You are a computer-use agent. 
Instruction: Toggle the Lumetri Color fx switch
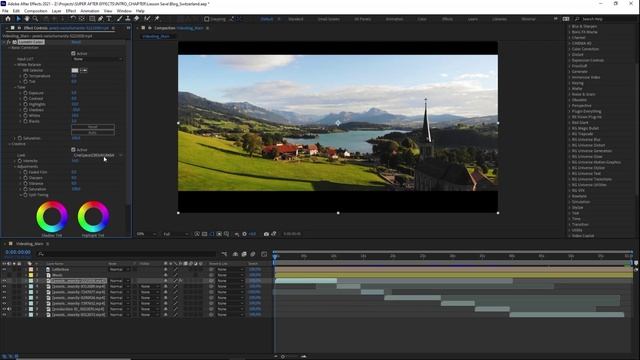pyautogui.click(x=9, y=42)
